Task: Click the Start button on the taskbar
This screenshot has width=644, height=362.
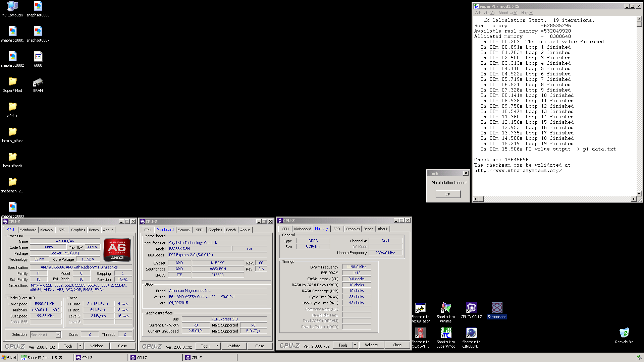Action: point(9,358)
